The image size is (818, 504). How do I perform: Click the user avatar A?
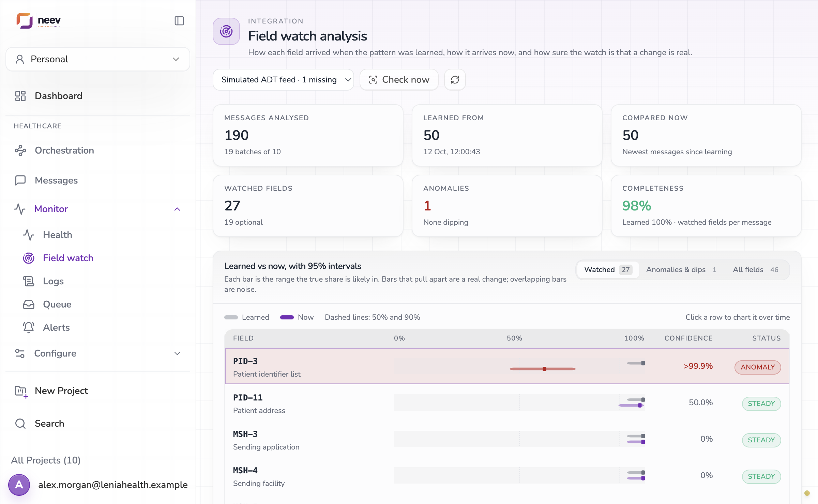click(19, 485)
